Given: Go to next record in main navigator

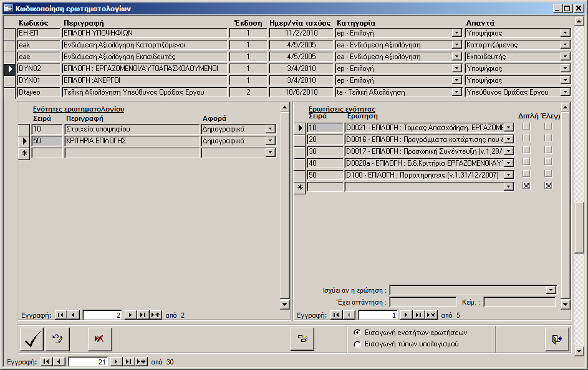Looking at the screenshot, I should tap(117, 361).
